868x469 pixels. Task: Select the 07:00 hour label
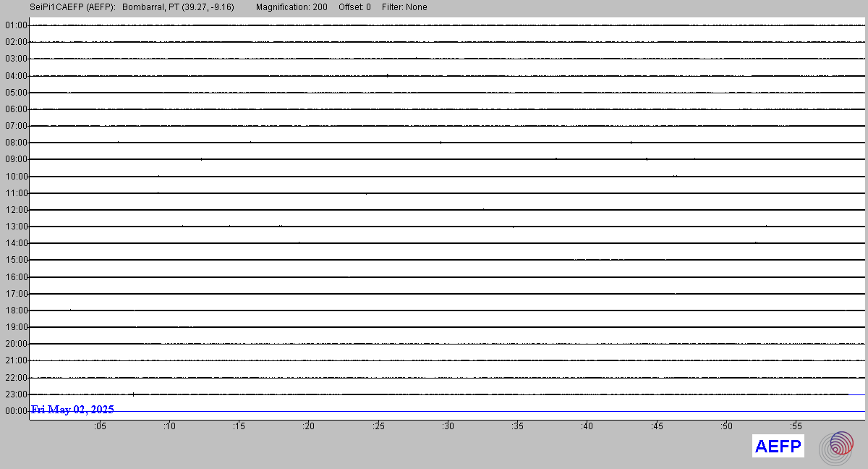[x=16, y=126]
